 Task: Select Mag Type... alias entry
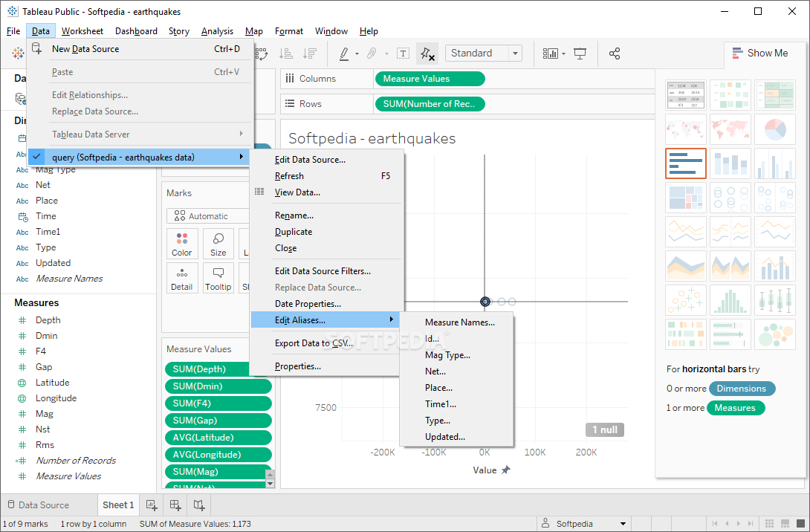point(457,355)
